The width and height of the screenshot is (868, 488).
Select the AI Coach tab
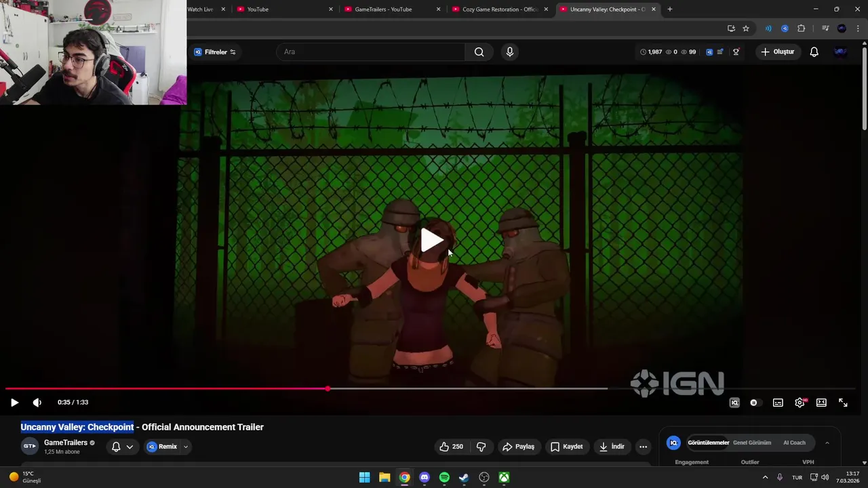coord(794,443)
